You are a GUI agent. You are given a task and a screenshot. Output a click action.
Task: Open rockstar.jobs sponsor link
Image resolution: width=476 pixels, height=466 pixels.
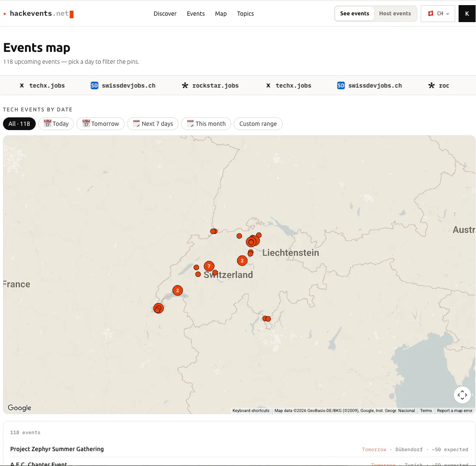point(210,85)
